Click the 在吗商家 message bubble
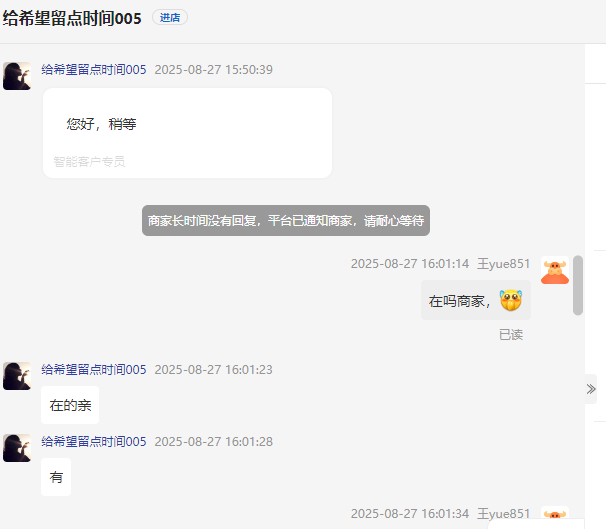 click(476, 300)
